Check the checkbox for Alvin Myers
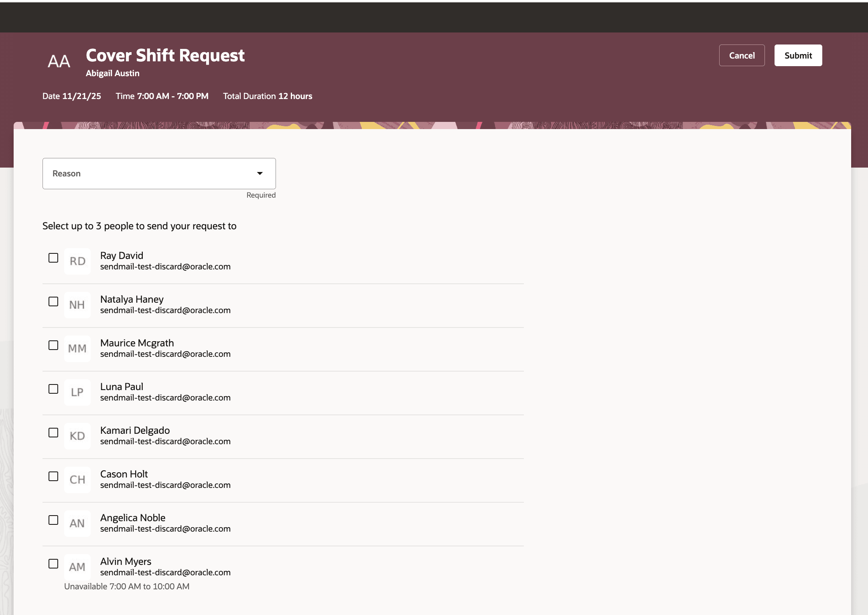 point(53,564)
